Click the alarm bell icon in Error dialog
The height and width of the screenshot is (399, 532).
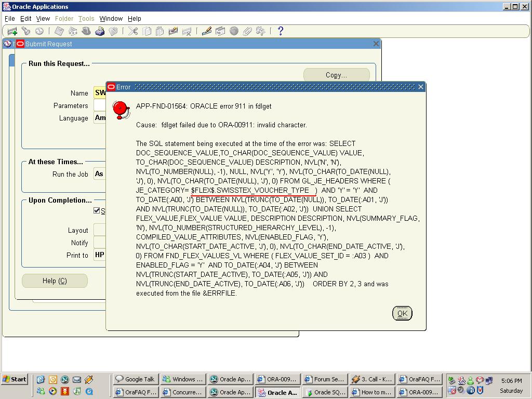[x=121, y=110]
